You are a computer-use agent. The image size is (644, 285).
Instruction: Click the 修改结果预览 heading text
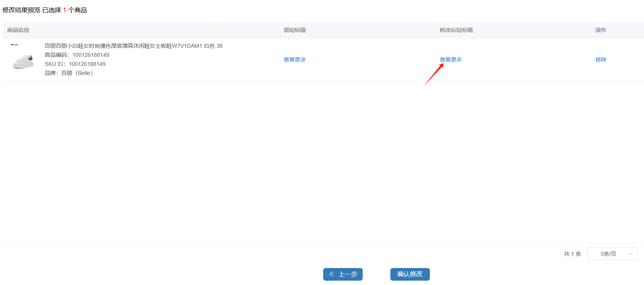[21, 10]
